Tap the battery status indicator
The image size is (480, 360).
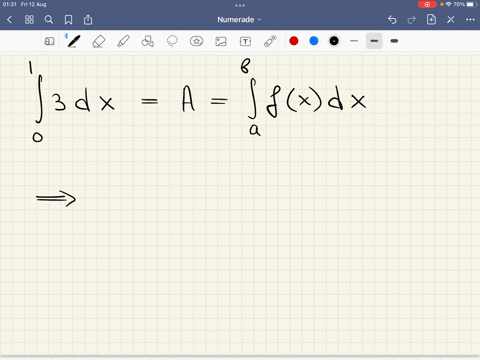click(472, 4)
